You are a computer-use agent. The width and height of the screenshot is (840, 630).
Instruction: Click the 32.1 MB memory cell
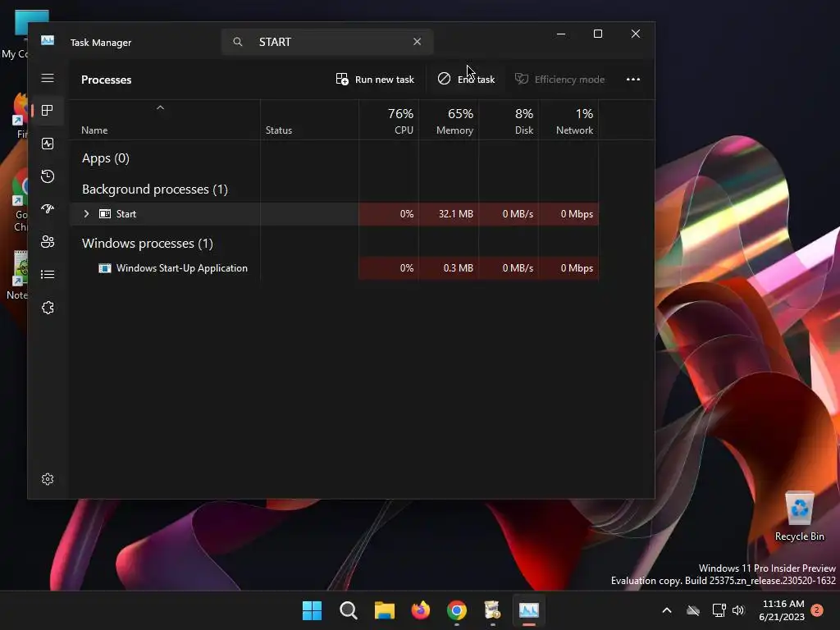pyautogui.click(x=449, y=214)
